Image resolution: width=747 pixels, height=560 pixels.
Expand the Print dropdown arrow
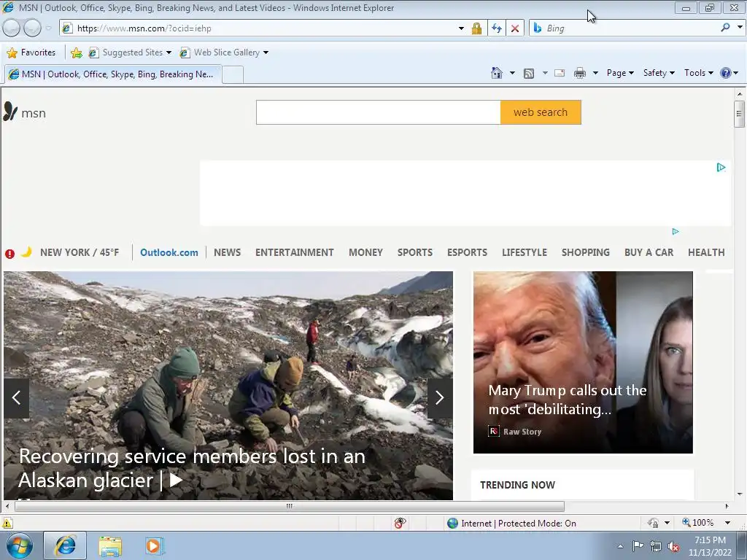click(595, 73)
